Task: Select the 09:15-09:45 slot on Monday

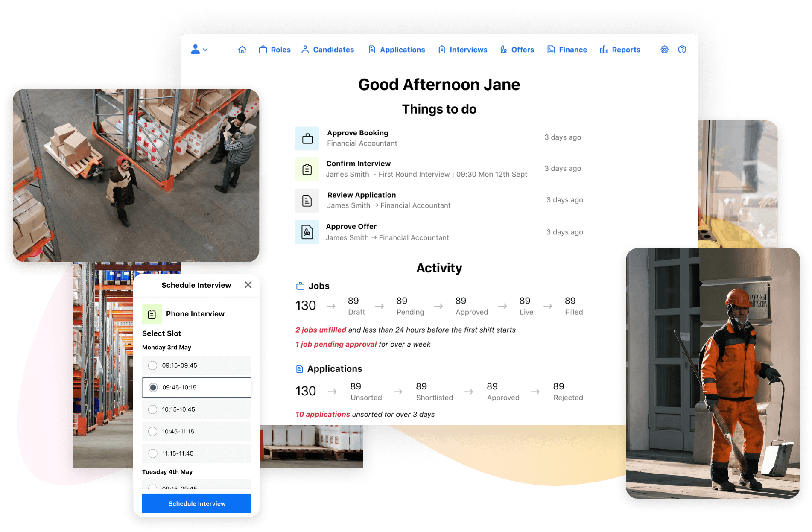Action: point(196,365)
